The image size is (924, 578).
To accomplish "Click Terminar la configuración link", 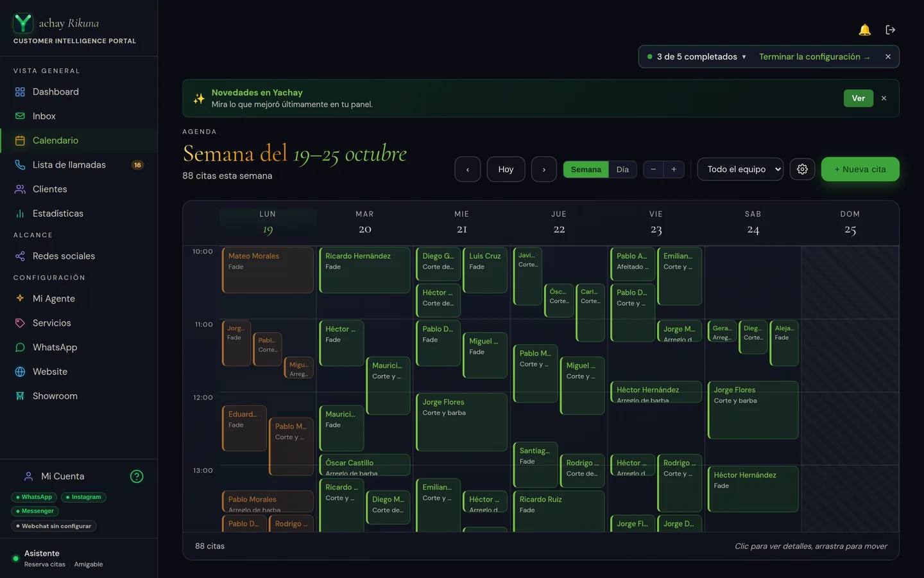I will pos(814,57).
